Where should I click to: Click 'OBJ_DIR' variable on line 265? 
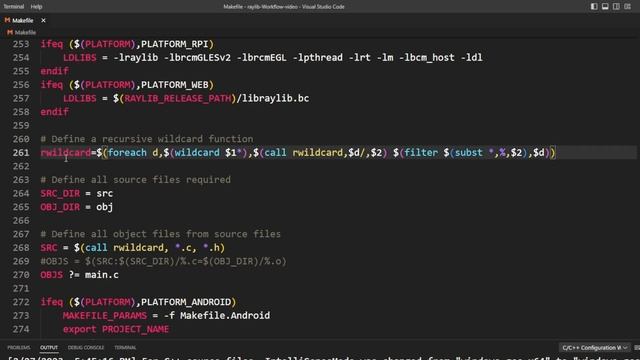[60, 207]
